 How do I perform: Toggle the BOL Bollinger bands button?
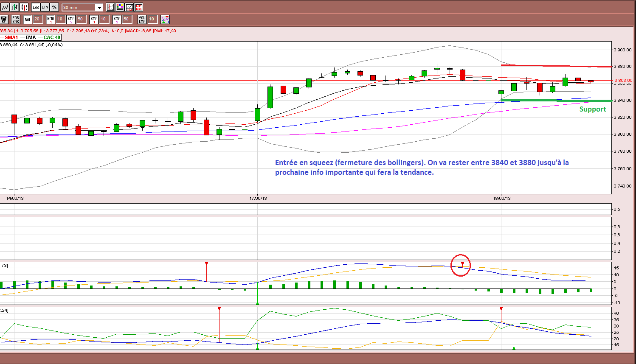tap(28, 19)
